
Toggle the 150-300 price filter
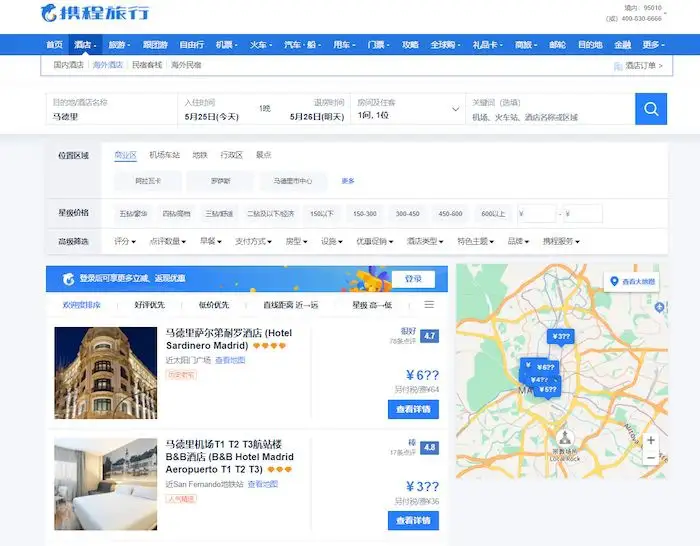pyautogui.click(x=365, y=214)
